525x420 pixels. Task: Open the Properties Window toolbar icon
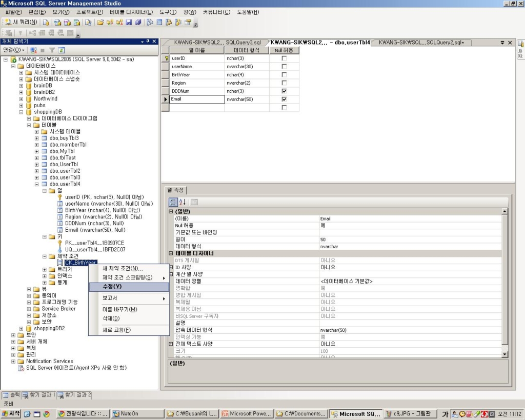188,23
